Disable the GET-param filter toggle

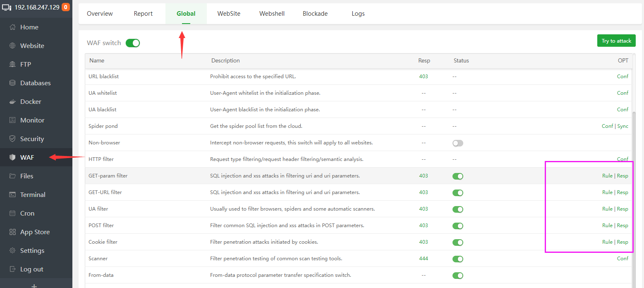pyautogui.click(x=458, y=176)
